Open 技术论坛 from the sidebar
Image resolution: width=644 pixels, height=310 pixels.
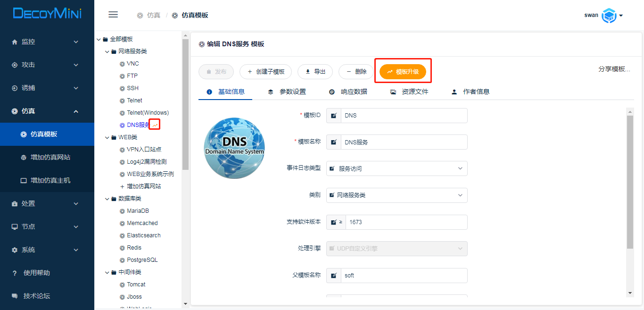(x=36, y=296)
